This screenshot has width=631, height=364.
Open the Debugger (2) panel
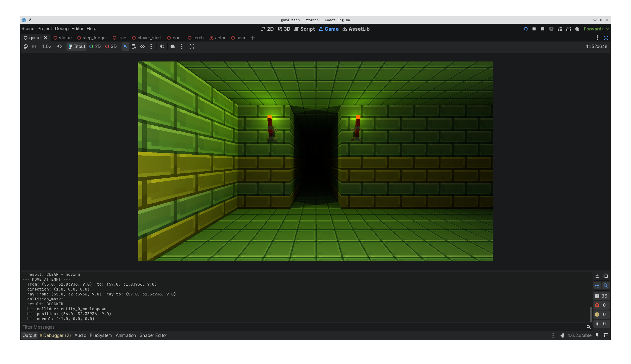(55, 335)
